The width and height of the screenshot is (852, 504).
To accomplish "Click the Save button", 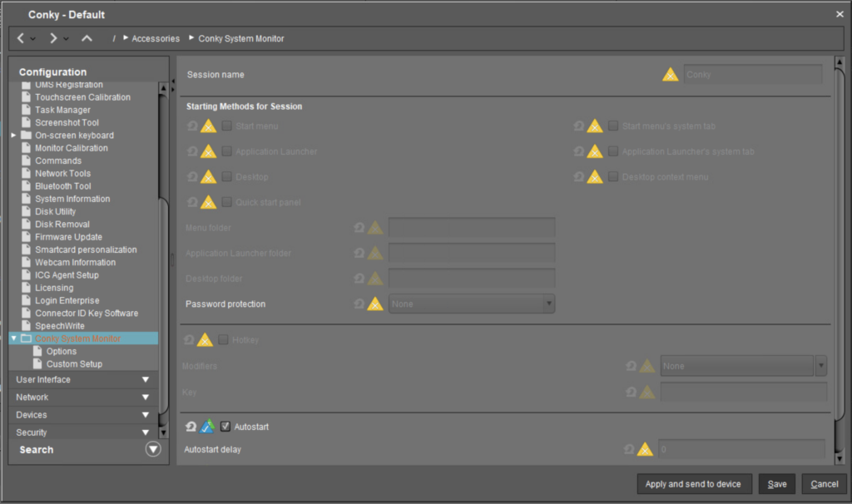I will [x=776, y=484].
